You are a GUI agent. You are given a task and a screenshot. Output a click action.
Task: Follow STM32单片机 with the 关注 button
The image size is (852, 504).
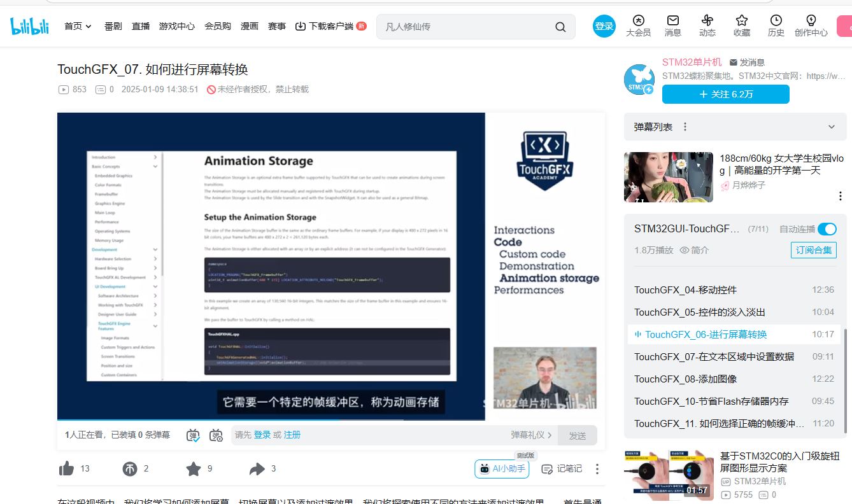725,94
